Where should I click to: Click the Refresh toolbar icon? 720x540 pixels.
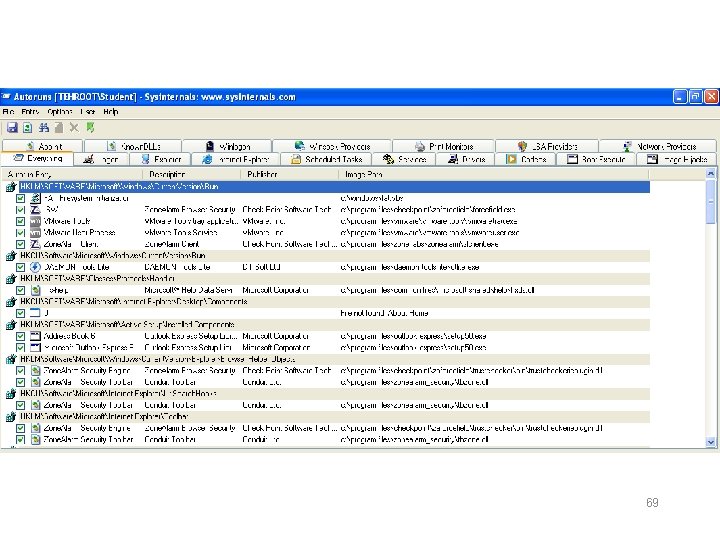click(x=28, y=128)
